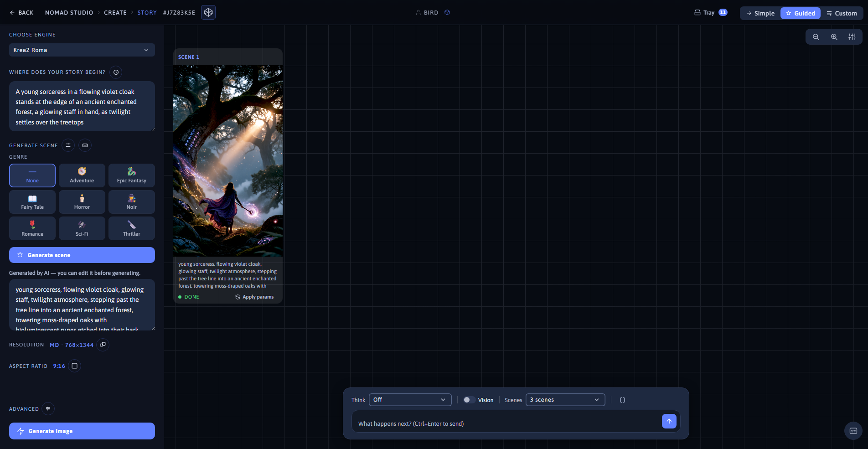
Task: Click the story beginning text area
Action: tap(82, 106)
